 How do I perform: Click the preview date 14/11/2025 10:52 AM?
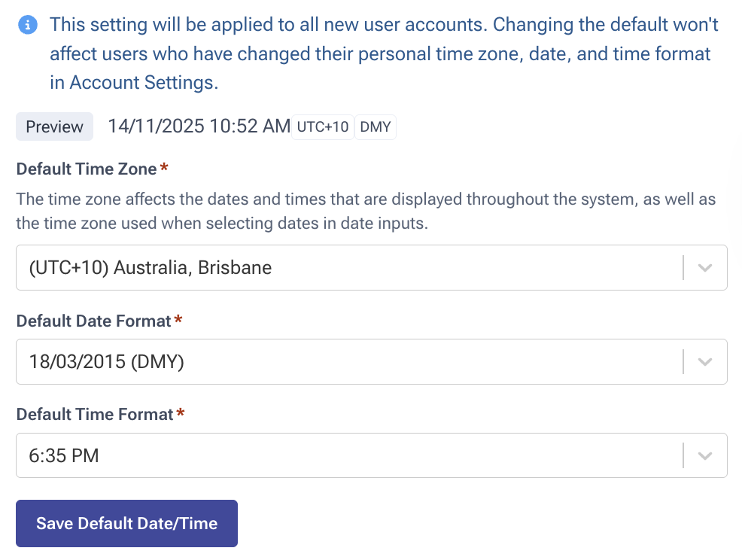[199, 126]
